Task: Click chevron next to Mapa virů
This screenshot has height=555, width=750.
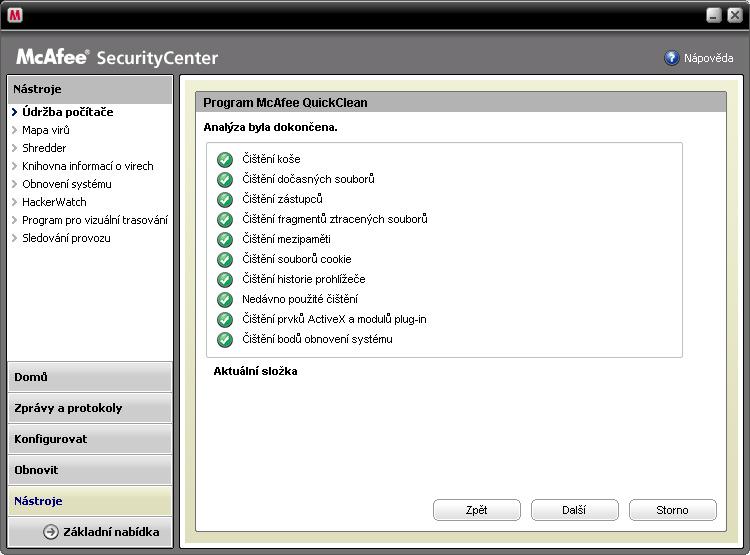Action: pos(14,130)
